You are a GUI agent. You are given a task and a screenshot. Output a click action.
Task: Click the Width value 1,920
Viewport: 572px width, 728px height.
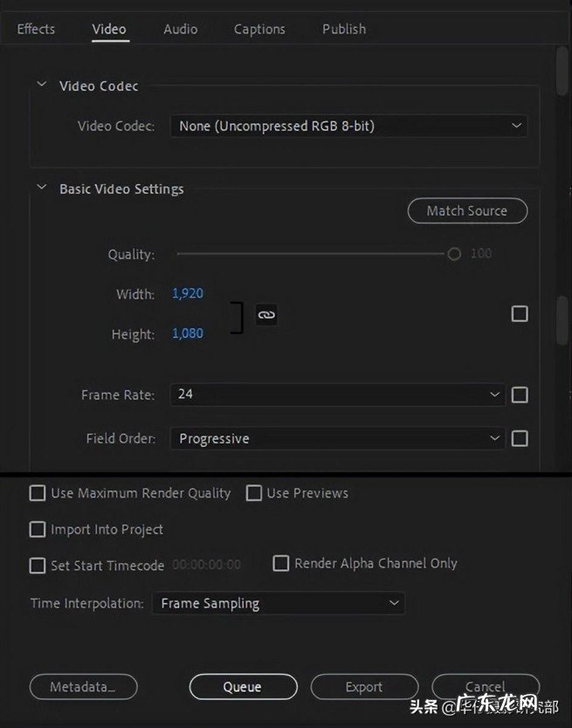(x=188, y=294)
